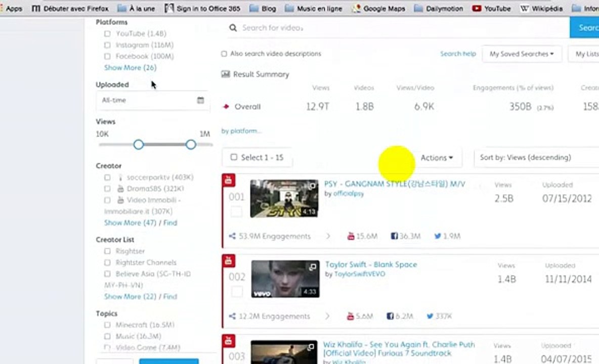Open the Search help link
Viewport: 599px width, 364px height.
click(x=458, y=54)
